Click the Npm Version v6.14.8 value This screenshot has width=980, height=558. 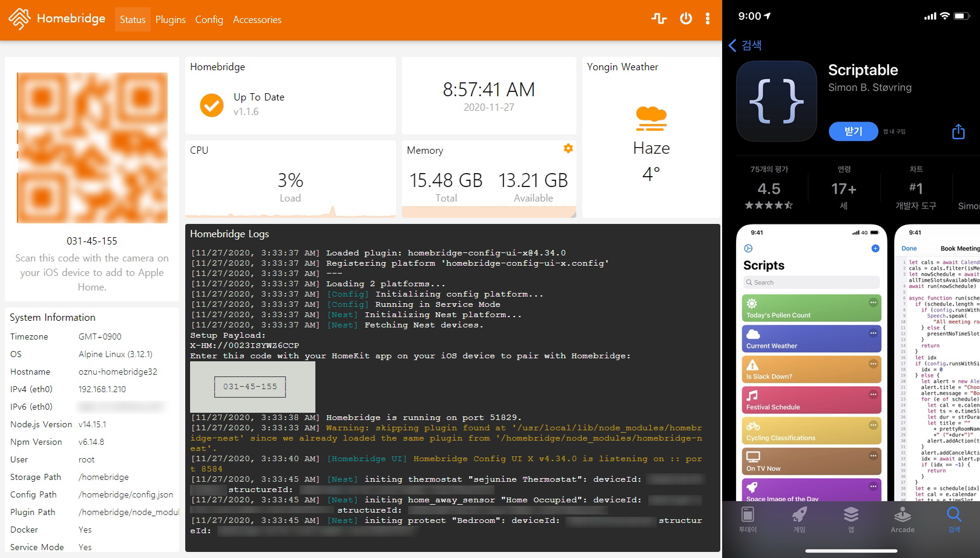pyautogui.click(x=91, y=442)
